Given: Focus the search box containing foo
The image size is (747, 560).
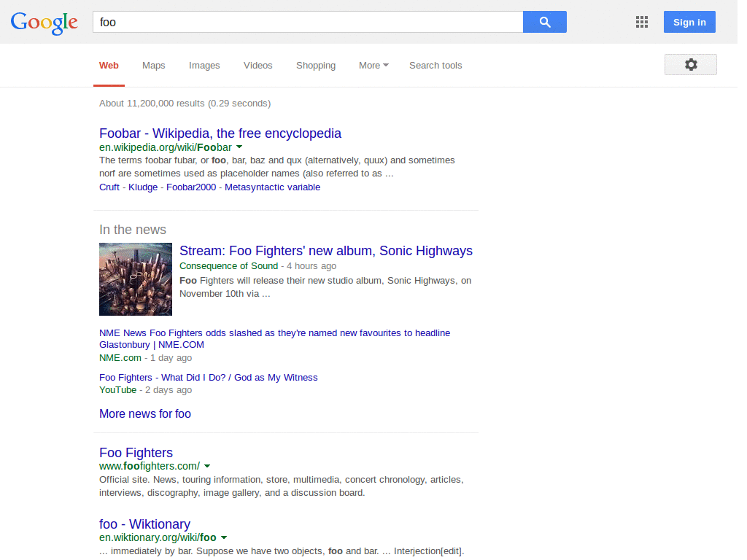Looking at the screenshot, I should pyautogui.click(x=308, y=22).
